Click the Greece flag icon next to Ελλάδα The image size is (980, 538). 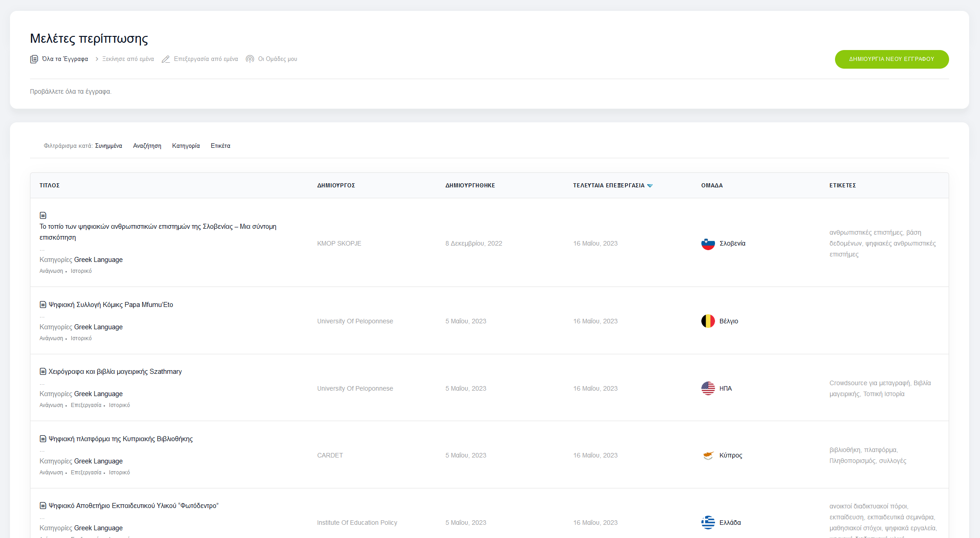tap(708, 523)
